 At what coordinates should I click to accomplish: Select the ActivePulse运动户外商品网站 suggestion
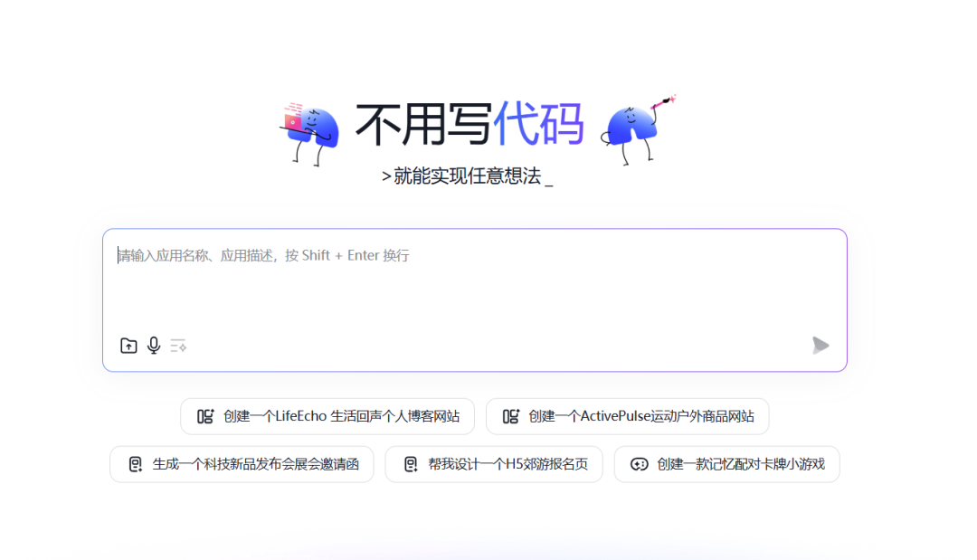pos(628,416)
